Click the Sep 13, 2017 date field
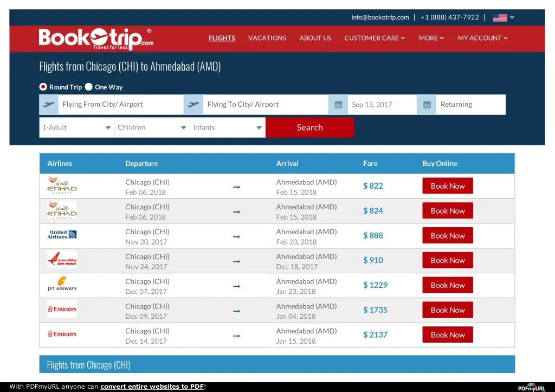Viewport: 555px width, 392px height. pyautogui.click(x=382, y=105)
